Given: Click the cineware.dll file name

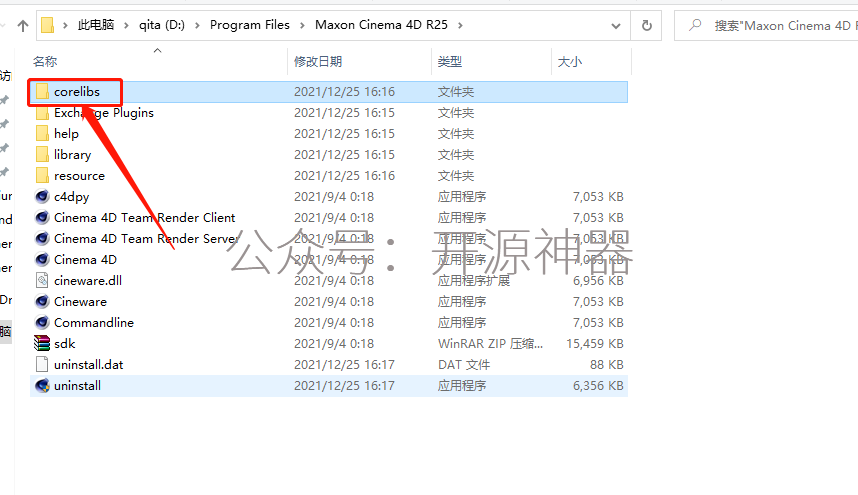Looking at the screenshot, I should coord(88,281).
